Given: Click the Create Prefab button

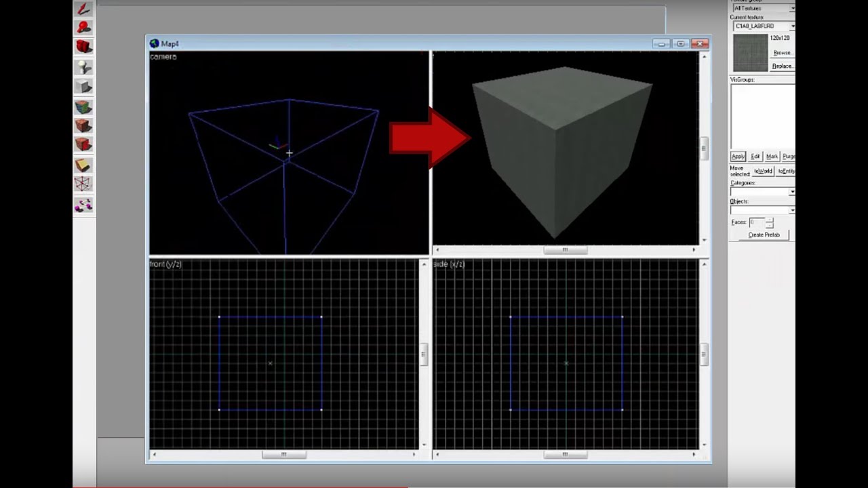Looking at the screenshot, I should [x=764, y=235].
